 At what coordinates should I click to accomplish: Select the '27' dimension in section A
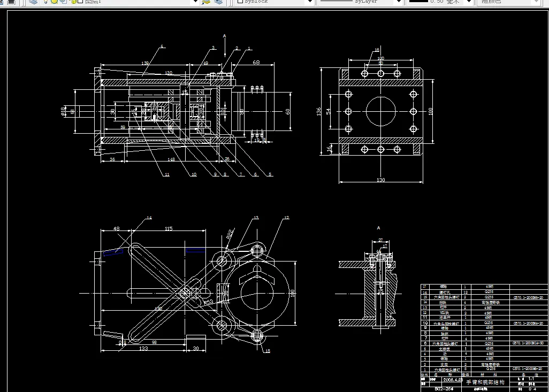(x=380, y=240)
